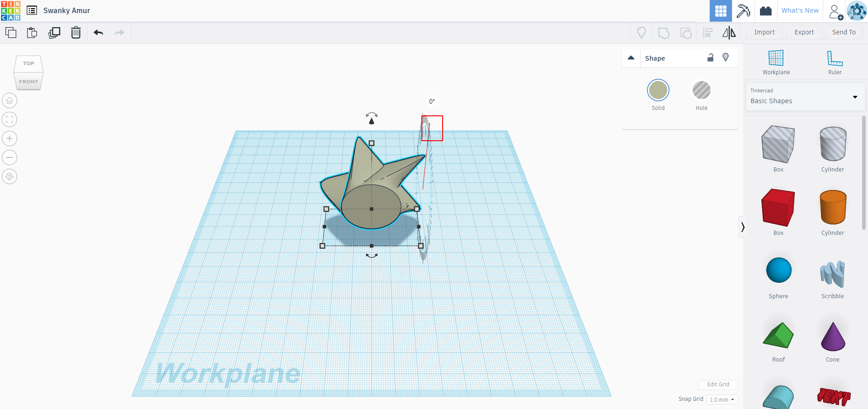The height and width of the screenshot is (409, 868).
Task: Paste from clipboard
Action: 32,33
